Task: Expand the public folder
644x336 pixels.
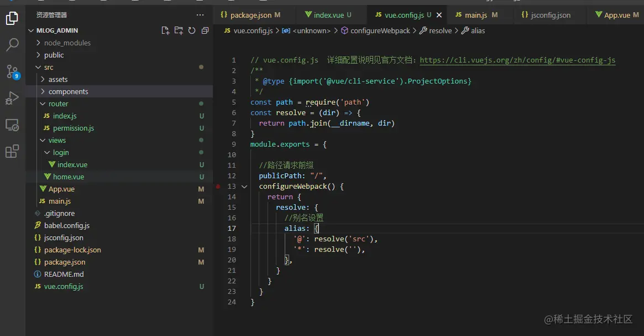Action: click(x=38, y=55)
